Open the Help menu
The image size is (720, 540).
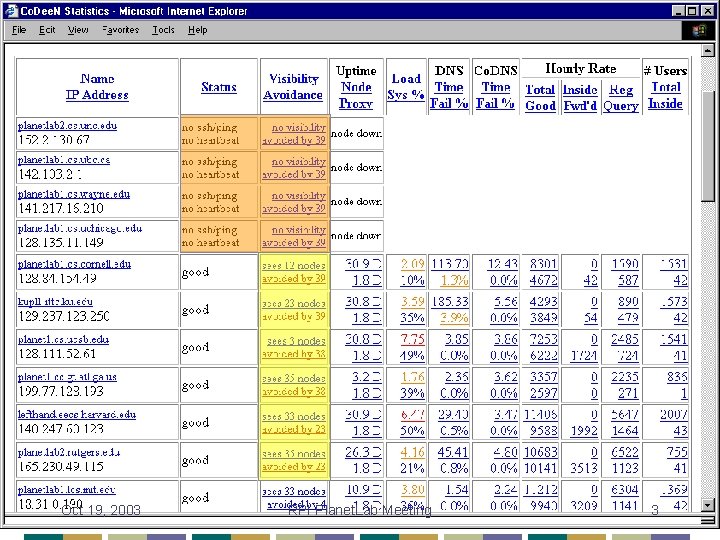coord(197,30)
